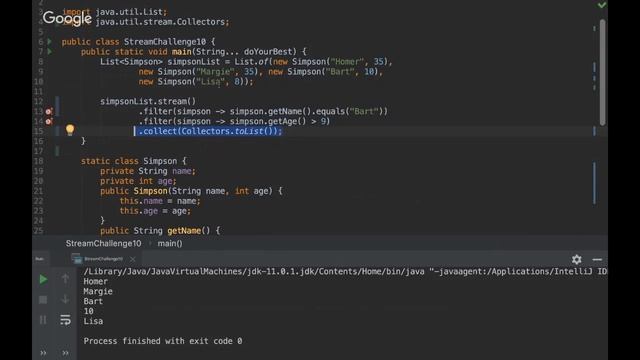Click the 'this.age = age;' statement
640x360 pixels.
tap(155, 211)
